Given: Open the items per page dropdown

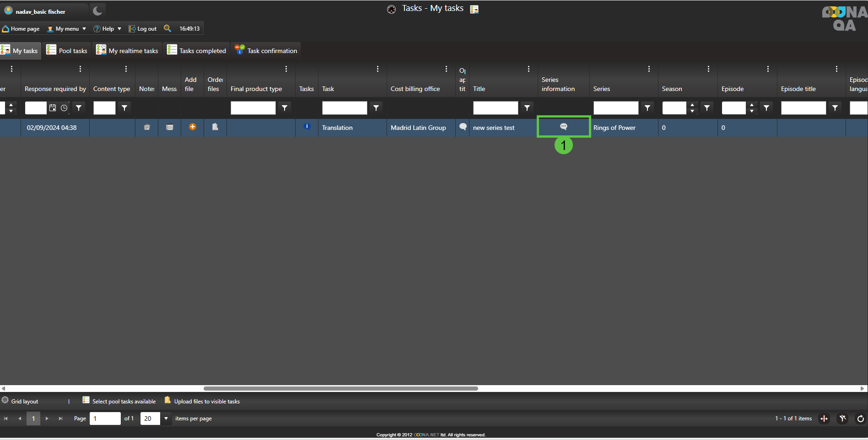Looking at the screenshot, I should pos(166,419).
